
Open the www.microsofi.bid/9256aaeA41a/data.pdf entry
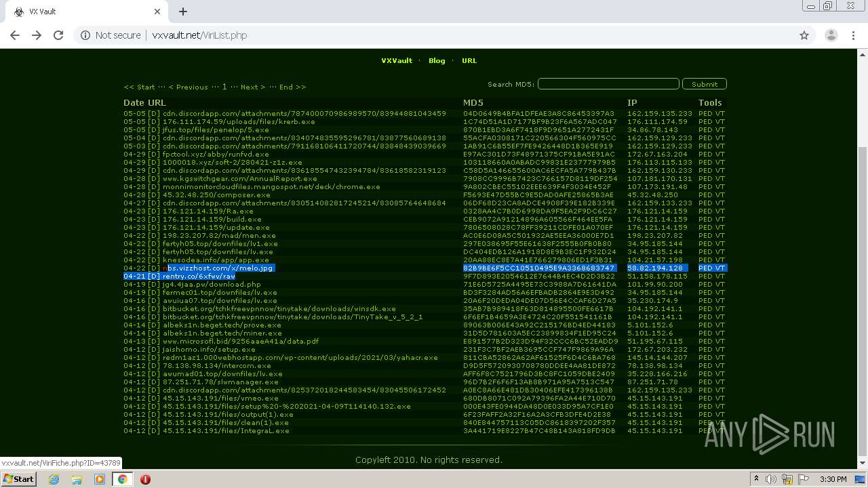[241, 341]
